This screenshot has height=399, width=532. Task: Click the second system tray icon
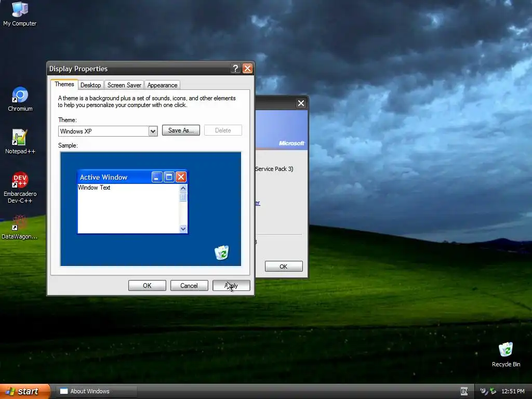[493, 391]
